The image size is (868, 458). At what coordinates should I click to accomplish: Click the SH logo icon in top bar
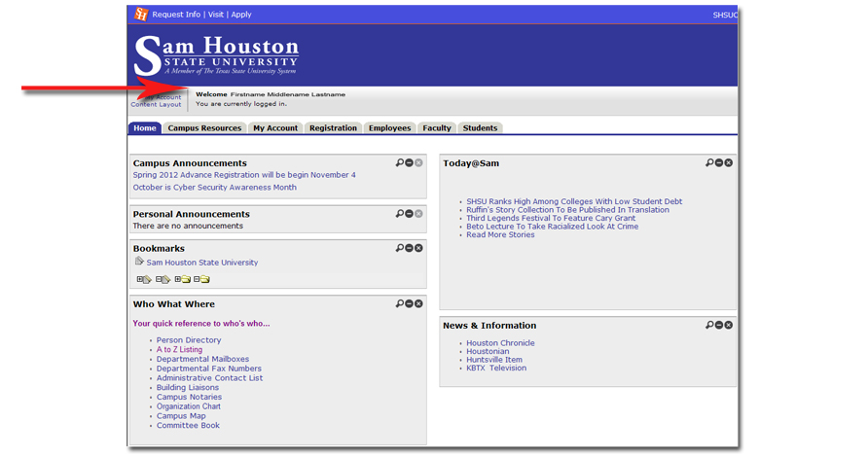point(141,15)
